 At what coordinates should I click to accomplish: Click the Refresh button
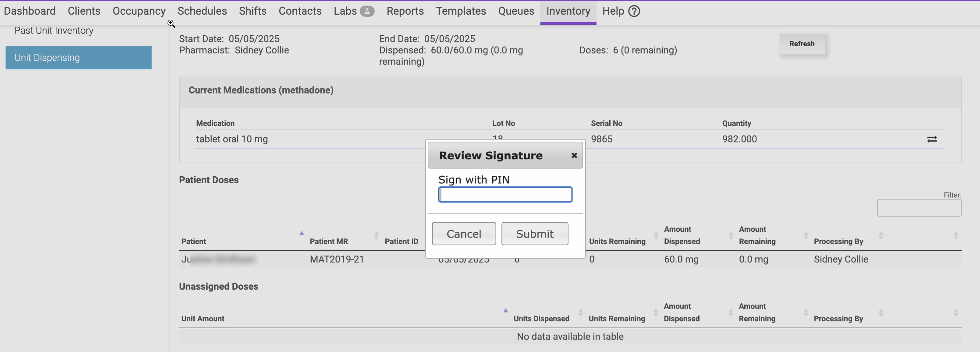[801, 44]
